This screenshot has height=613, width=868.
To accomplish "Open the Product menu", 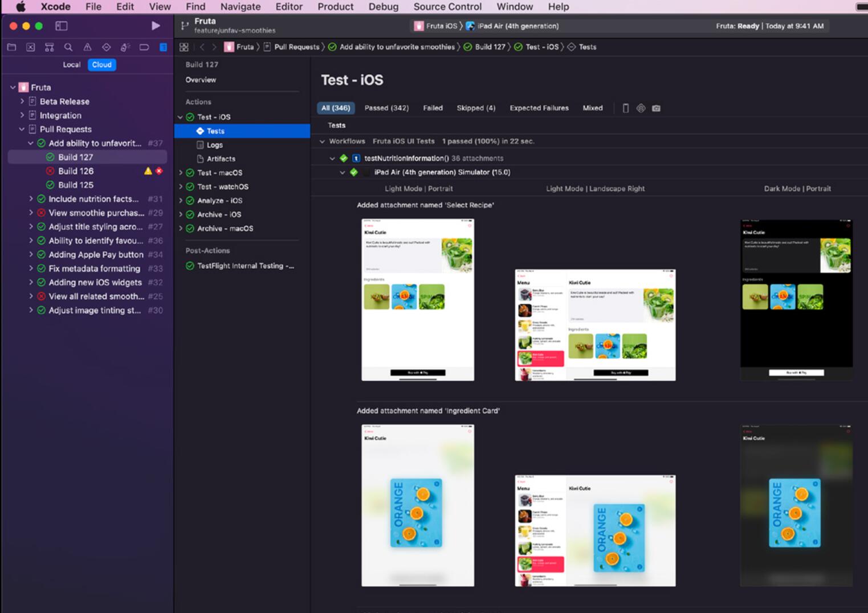I will coord(335,7).
